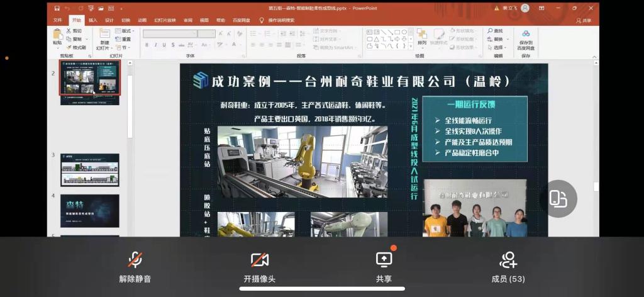This screenshot has height=297, width=644.
Task: Expand the 文字方向 text direction dropdown
Action: 327,31
